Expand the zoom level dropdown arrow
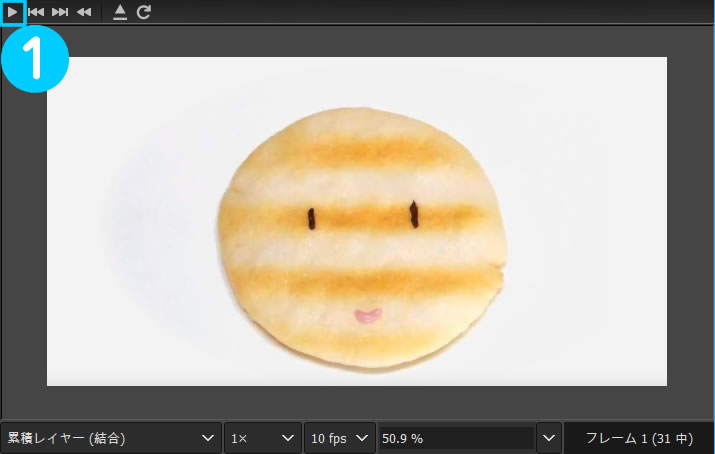Image resolution: width=715 pixels, height=454 pixels. (x=549, y=439)
